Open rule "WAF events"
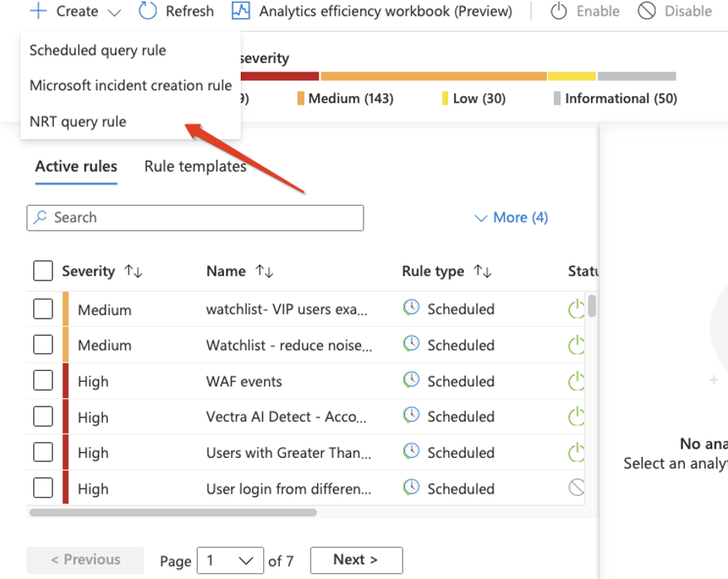728x579 pixels. pos(244,382)
